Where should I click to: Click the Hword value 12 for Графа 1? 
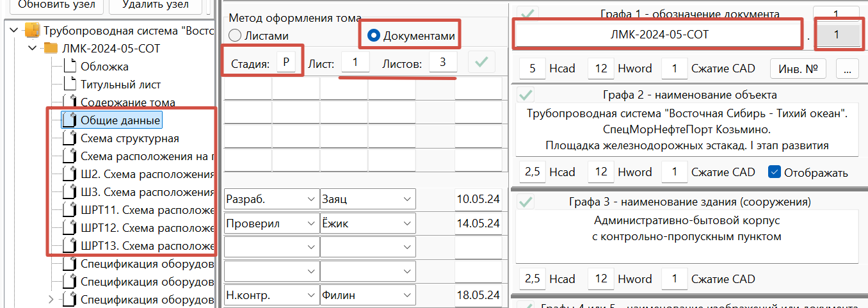point(600,69)
